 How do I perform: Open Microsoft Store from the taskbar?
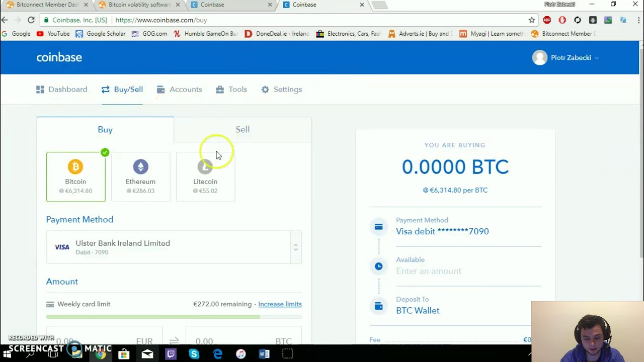[123, 354]
